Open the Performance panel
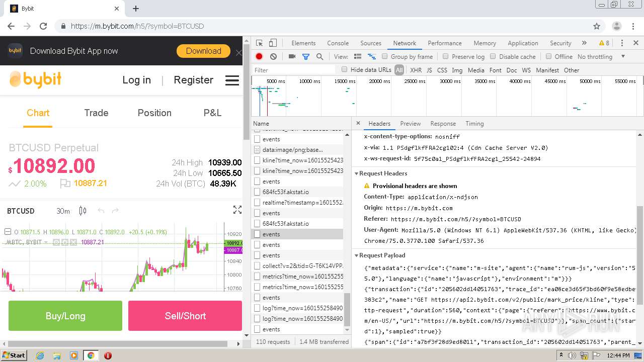Viewport: 644px width, 362px height. coord(445,43)
